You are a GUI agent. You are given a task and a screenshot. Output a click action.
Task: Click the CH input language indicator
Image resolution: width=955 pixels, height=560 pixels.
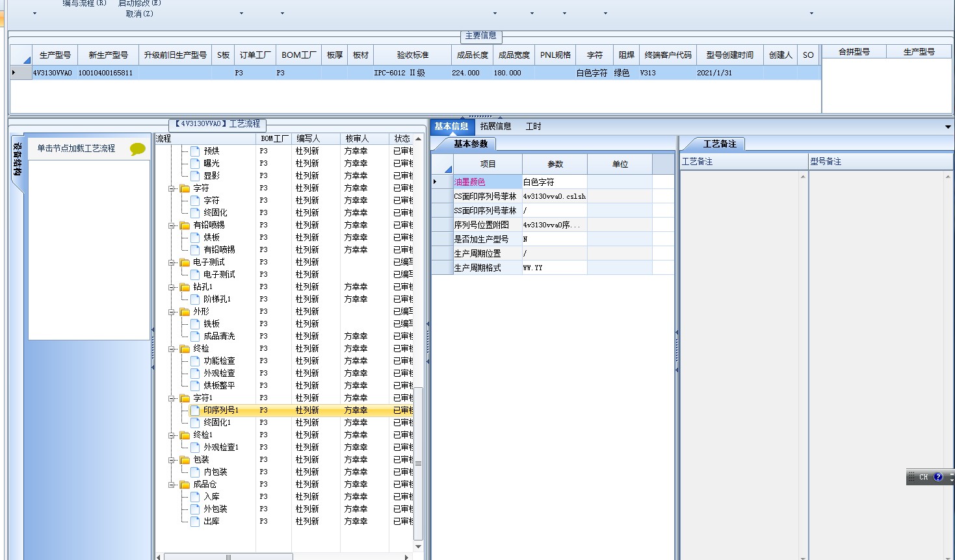pyautogui.click(x=924, y=477)
